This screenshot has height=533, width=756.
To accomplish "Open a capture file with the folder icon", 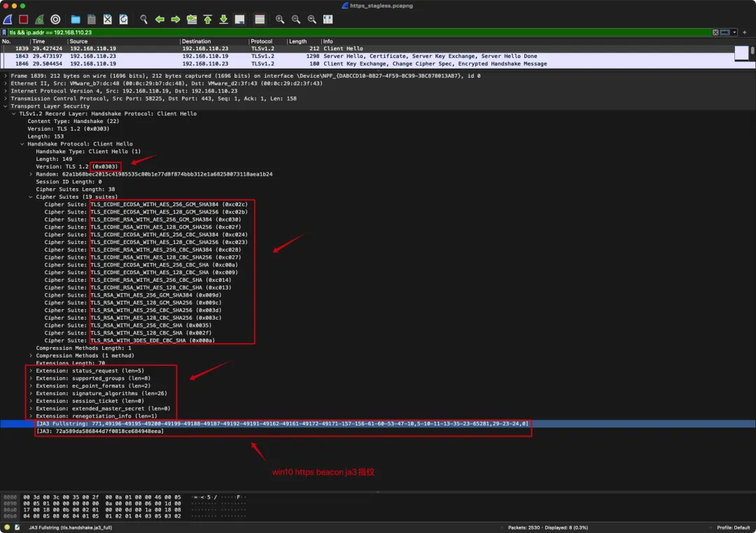I will click(x=76, y=20).
